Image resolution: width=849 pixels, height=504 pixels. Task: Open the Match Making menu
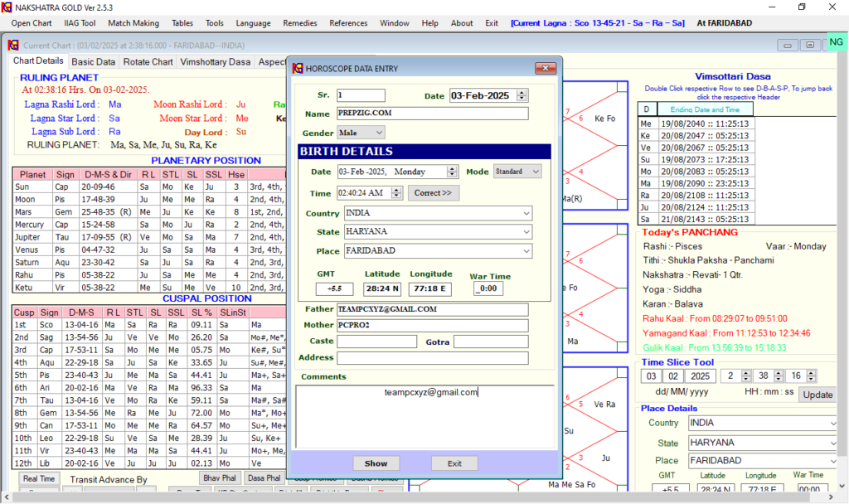click(x=133, y=22)
